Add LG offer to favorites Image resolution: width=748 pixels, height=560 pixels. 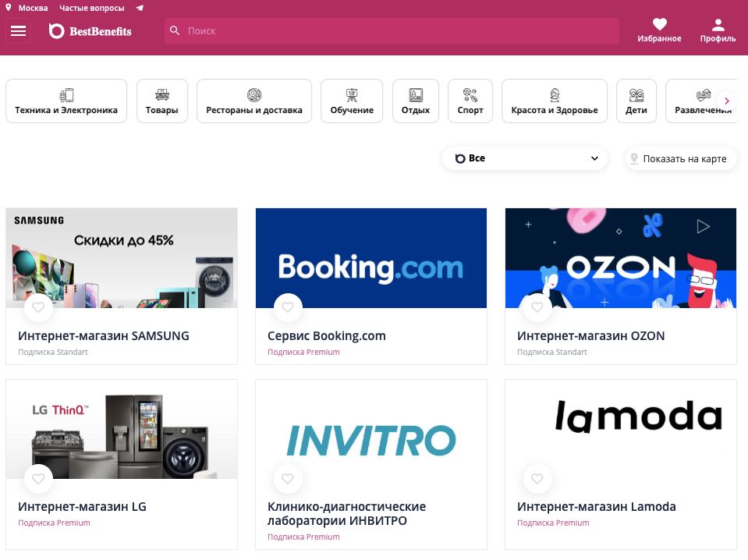click(38, 478)
